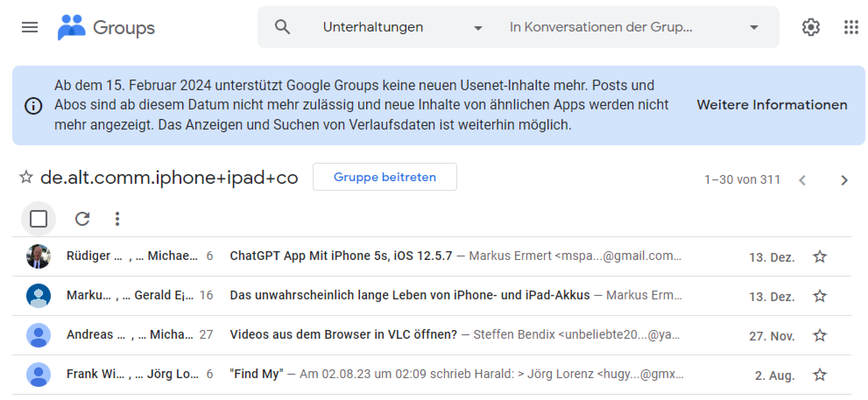
Task: Open the Videos aus dem Browser thread
Action: click(x=343, y=335)
